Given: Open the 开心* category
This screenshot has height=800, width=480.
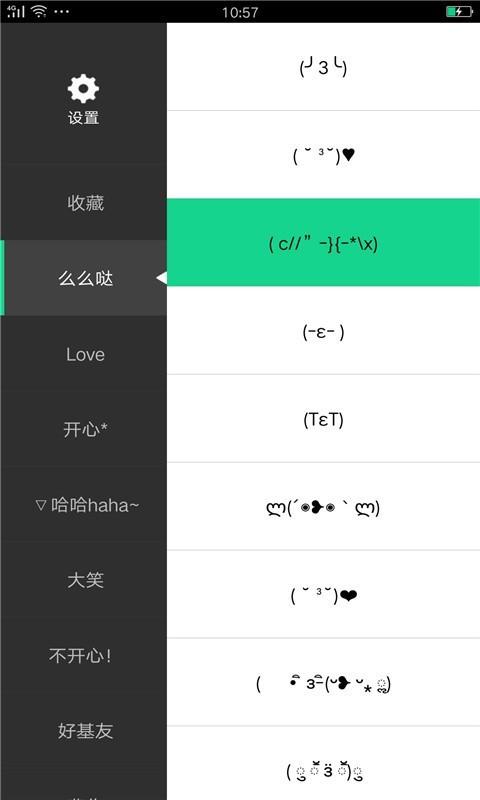Looking at the screenshot, I should [x=84, y=429].
